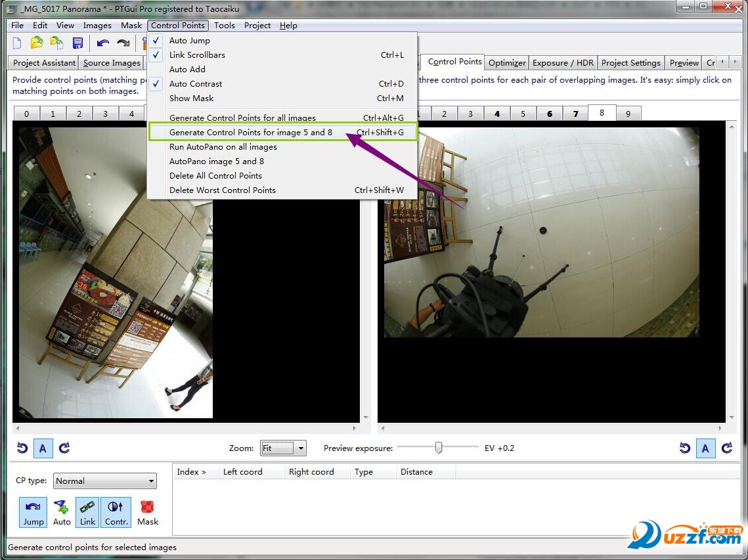Toggle auto rotation A for left image
The width and height of the screenshot is (748, 560).
(43, 448)
